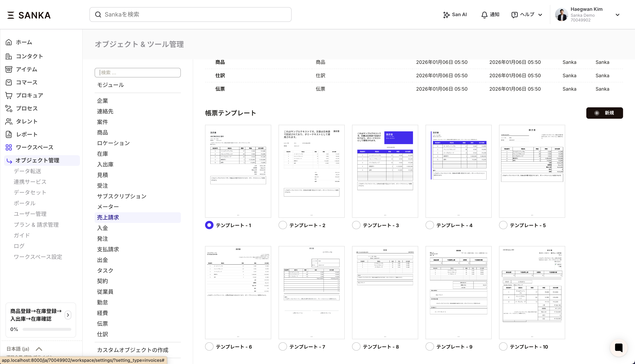Open the chat bubble in the corner
The image size is (635, 364).
click(x=619, y=347)
